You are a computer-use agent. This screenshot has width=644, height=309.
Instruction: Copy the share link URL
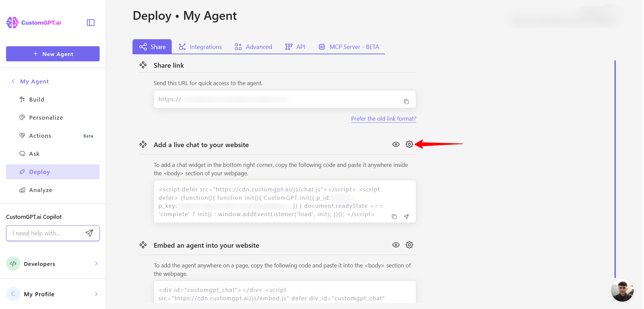[x=406, y=102]
